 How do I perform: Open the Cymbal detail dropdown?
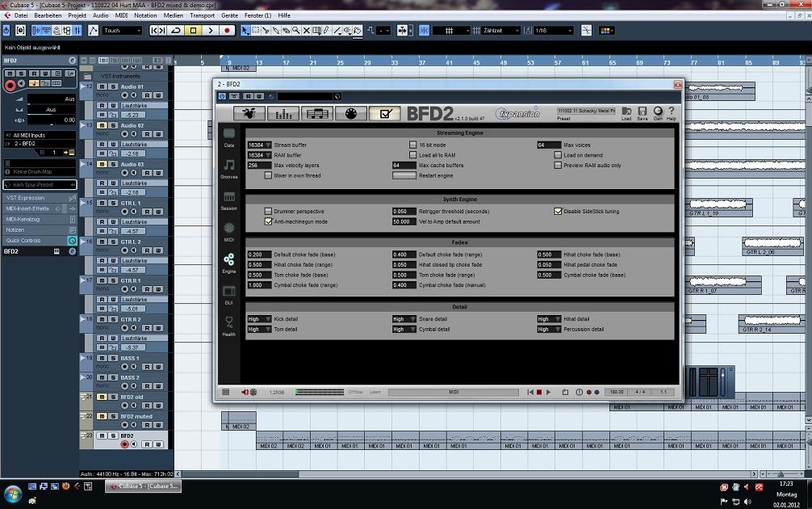pyautogui.click(x=404, y=329)
